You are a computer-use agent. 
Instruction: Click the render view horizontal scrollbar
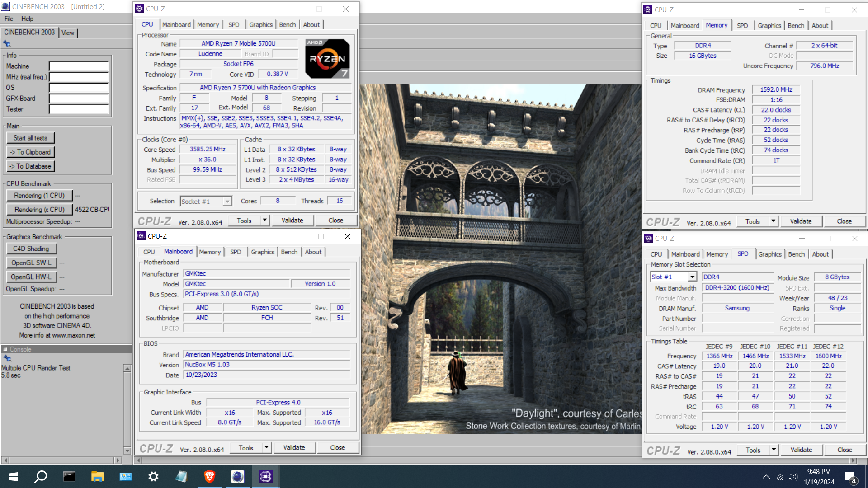[496, 460]
